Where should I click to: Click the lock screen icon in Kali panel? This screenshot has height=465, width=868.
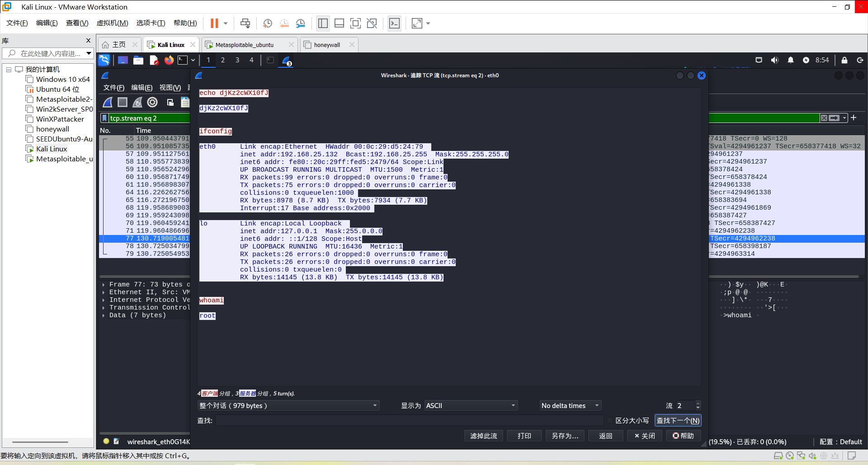pos(844,60)
